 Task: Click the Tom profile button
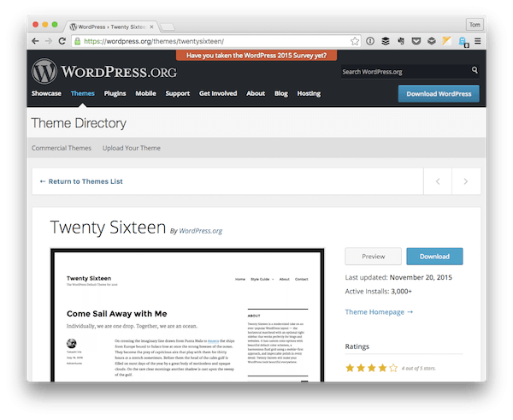click(475, 25)
